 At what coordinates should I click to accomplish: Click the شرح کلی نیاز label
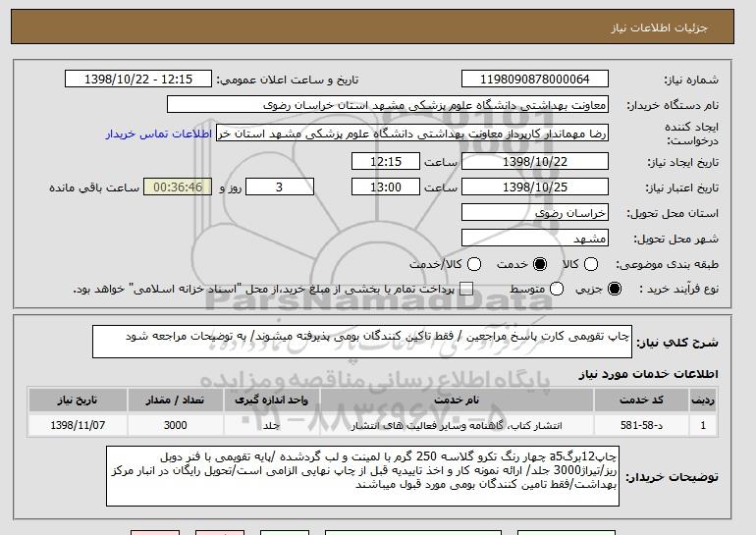coord(677,343)
